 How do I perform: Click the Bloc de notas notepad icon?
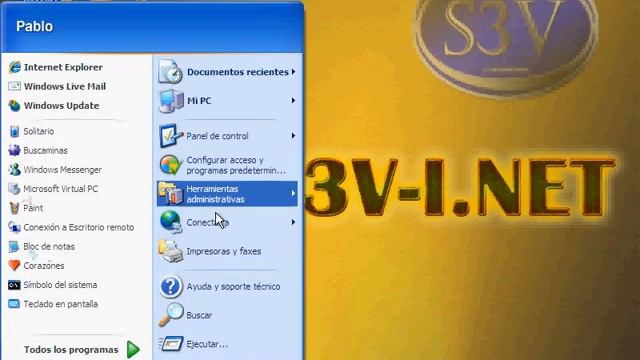15,247
